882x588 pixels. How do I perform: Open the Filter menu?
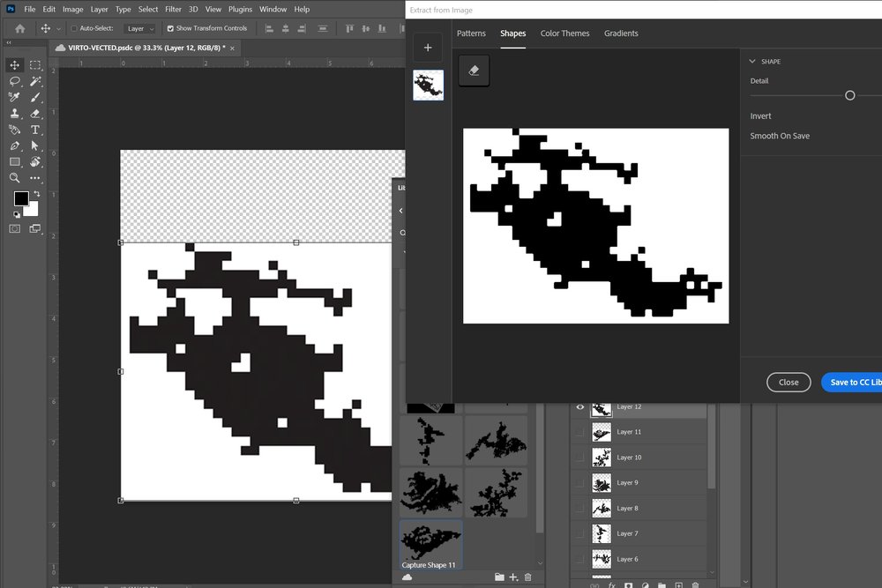point(173,9)
